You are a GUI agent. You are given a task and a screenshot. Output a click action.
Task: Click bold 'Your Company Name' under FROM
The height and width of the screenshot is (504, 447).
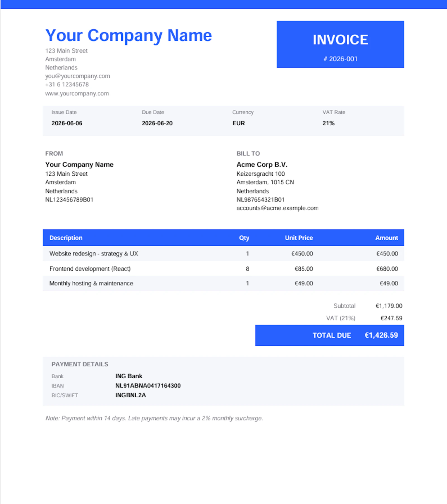tap(79, 164)
